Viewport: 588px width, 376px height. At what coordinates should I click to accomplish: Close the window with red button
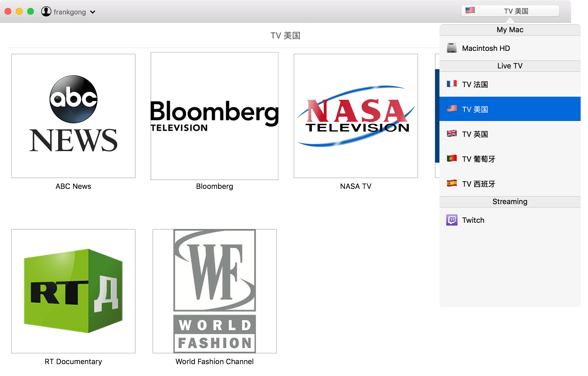(8, 12)
